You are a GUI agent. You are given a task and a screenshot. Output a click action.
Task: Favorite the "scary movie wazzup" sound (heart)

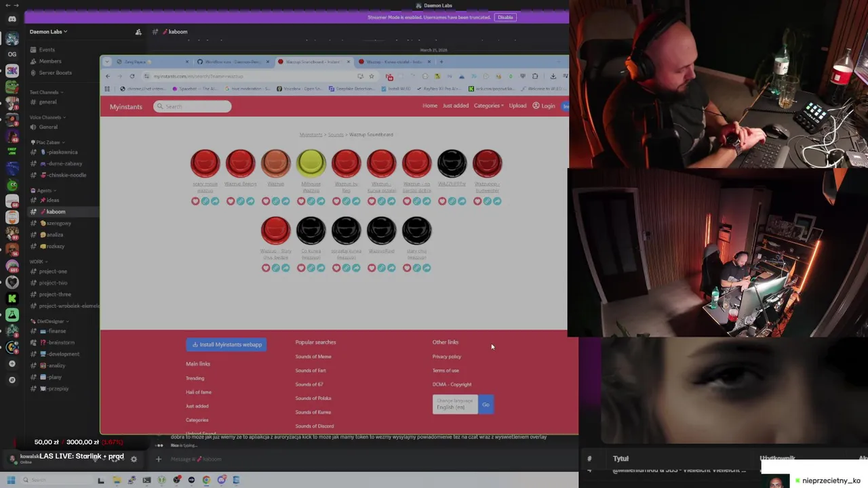coord(195,201)
